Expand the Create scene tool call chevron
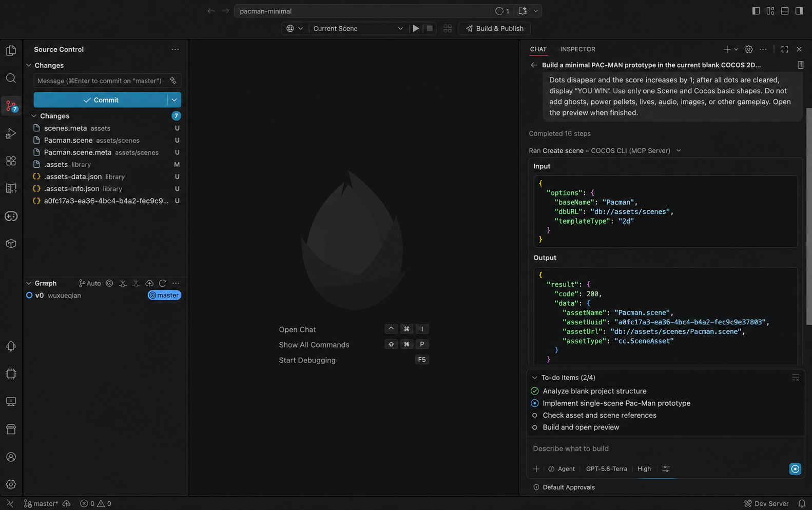The image size is (812, 510). click(679, 151)
